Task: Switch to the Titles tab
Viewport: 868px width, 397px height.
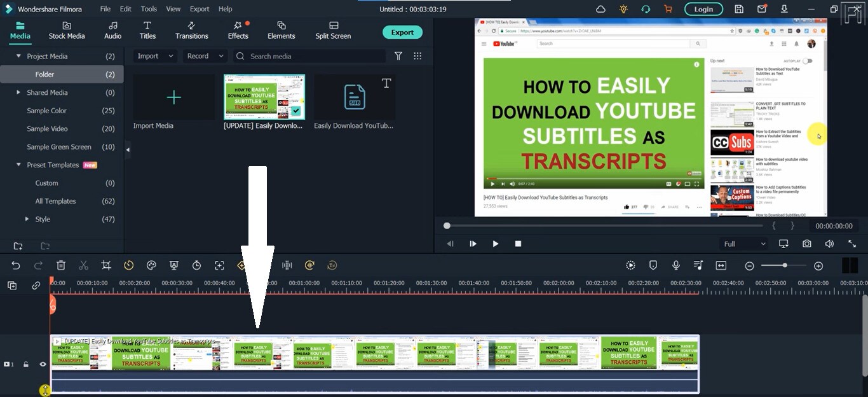Action: click(147, 30)
